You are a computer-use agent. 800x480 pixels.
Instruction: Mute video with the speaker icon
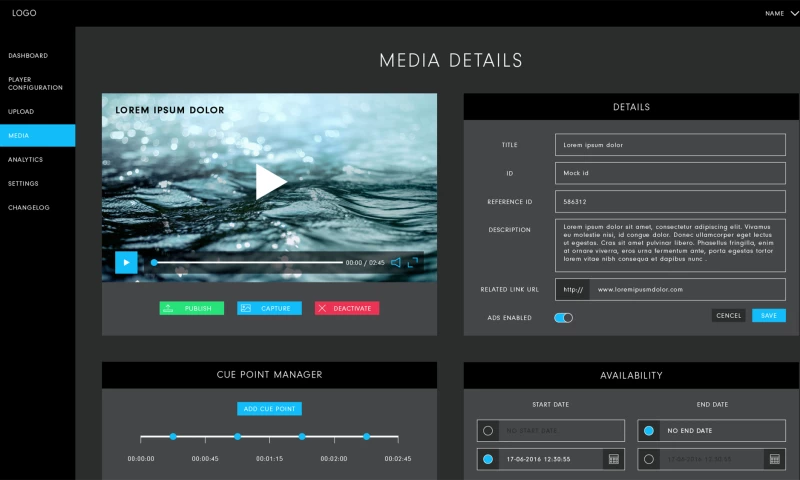point(396,263)
